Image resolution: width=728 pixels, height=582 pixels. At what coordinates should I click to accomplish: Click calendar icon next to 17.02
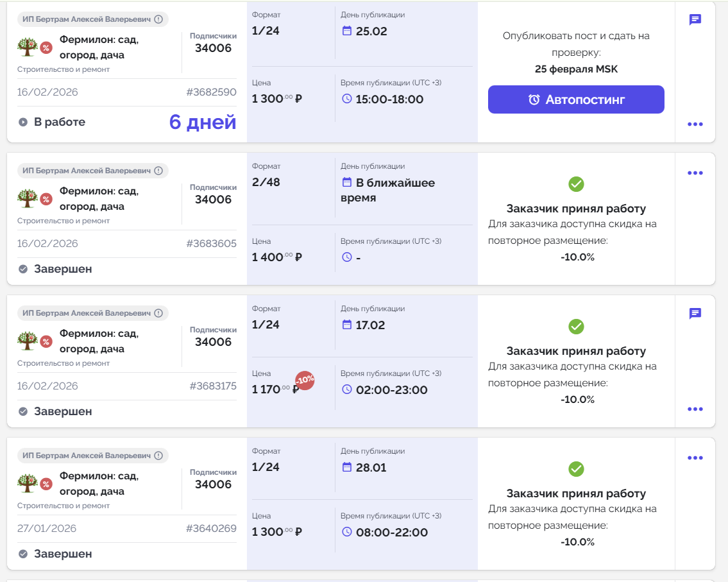point(347,325)
